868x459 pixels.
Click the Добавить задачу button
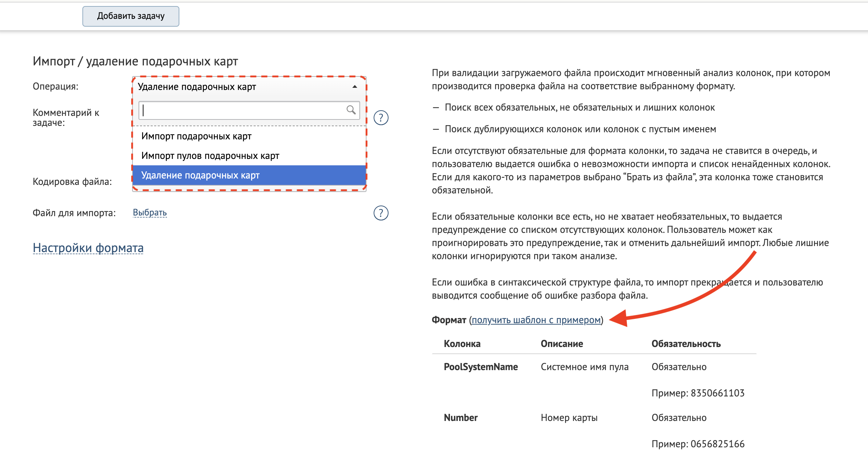(131, 16)
